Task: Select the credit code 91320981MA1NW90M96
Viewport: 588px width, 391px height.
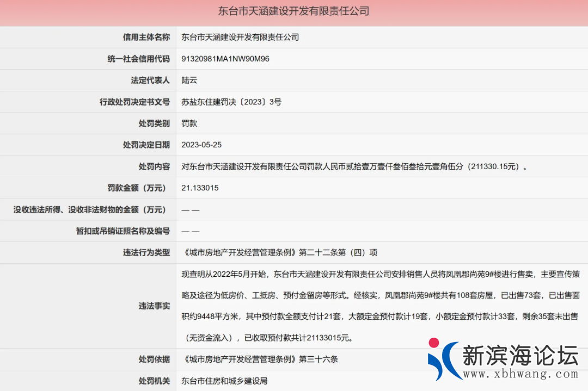Action: point(225,59)
